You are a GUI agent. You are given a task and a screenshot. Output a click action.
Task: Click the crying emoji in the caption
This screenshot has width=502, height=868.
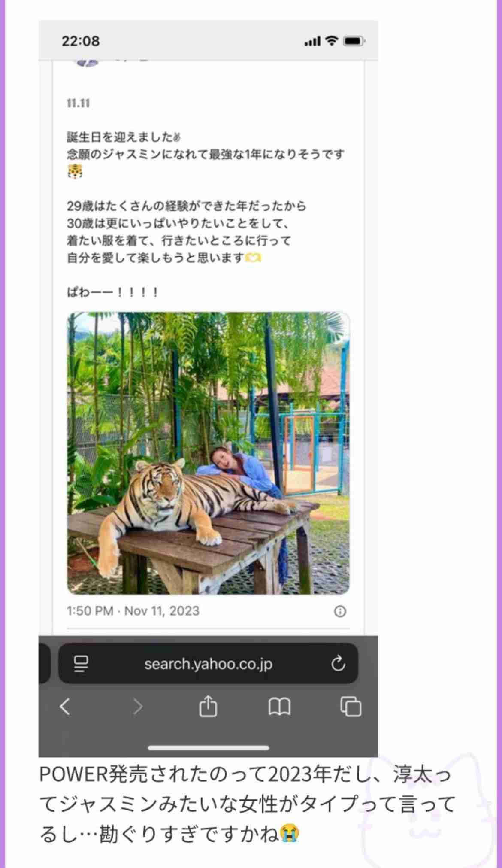(290, 833)
